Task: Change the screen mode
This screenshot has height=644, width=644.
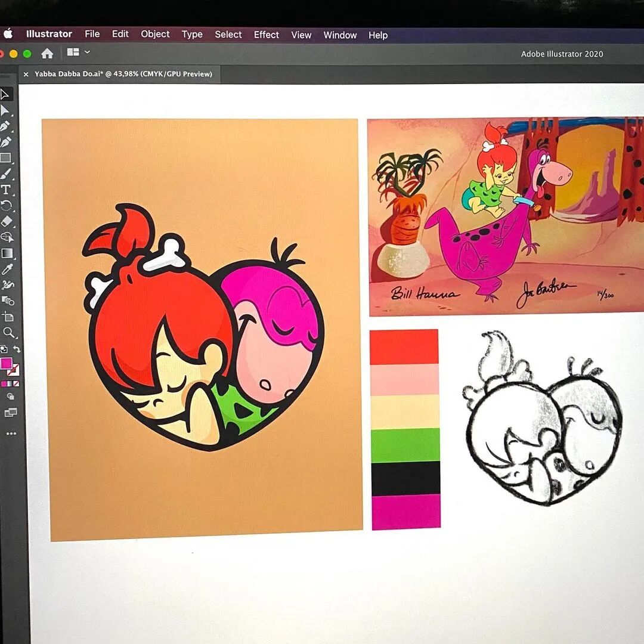Action: click(11, 413)
